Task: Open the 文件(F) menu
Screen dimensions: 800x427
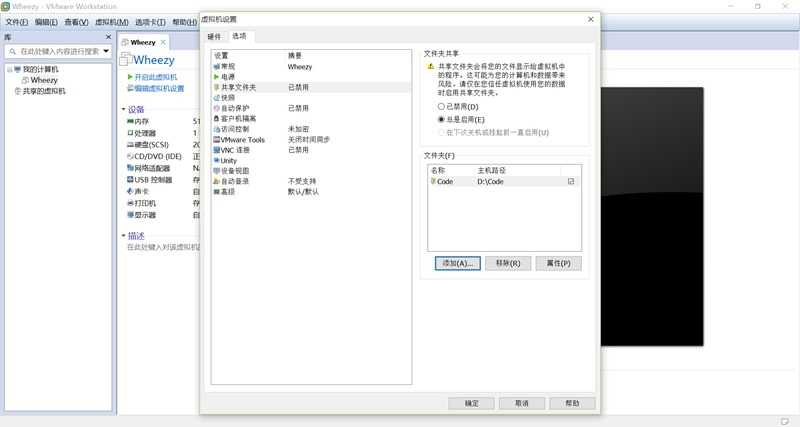Action: pyautogui.click(x=17, y=22)
